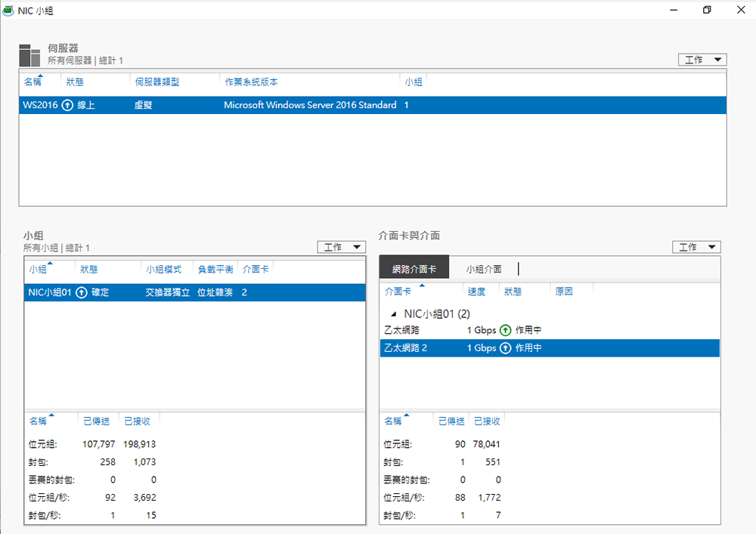Click the 交換器獨立 team mode cell
756x534 pixels.
[x=167, y=292]
